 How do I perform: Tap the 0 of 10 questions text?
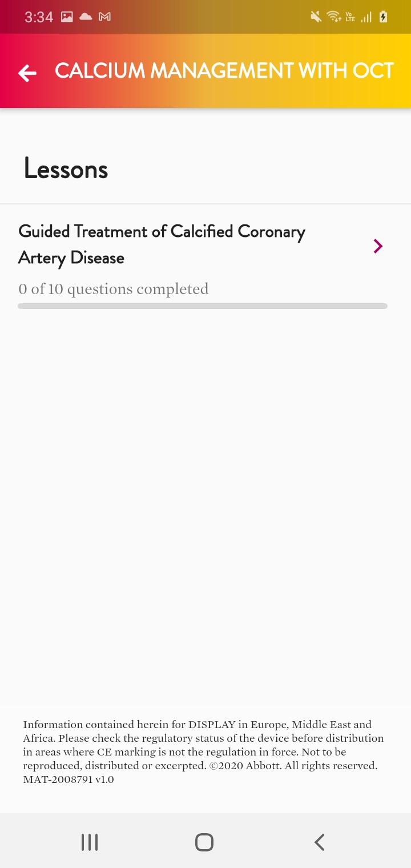pos(113,289)
